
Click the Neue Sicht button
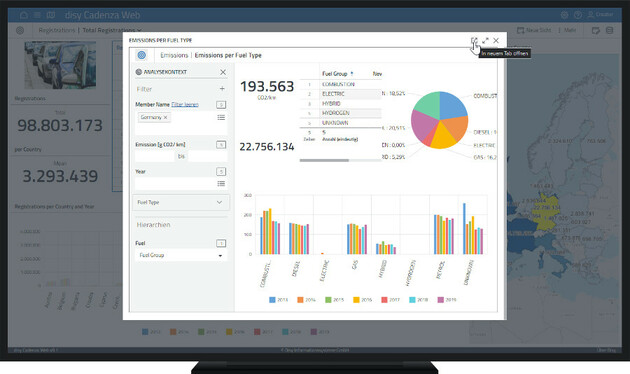coord(534,30)
